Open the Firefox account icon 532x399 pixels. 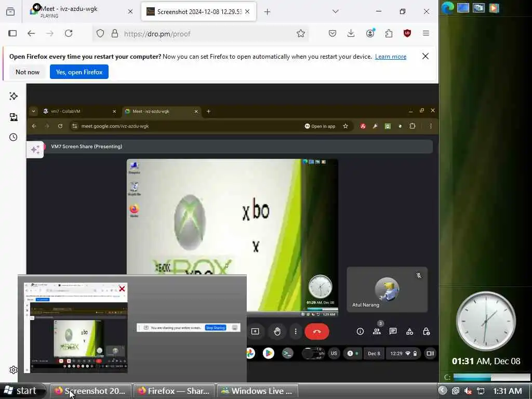pos(370,33)
